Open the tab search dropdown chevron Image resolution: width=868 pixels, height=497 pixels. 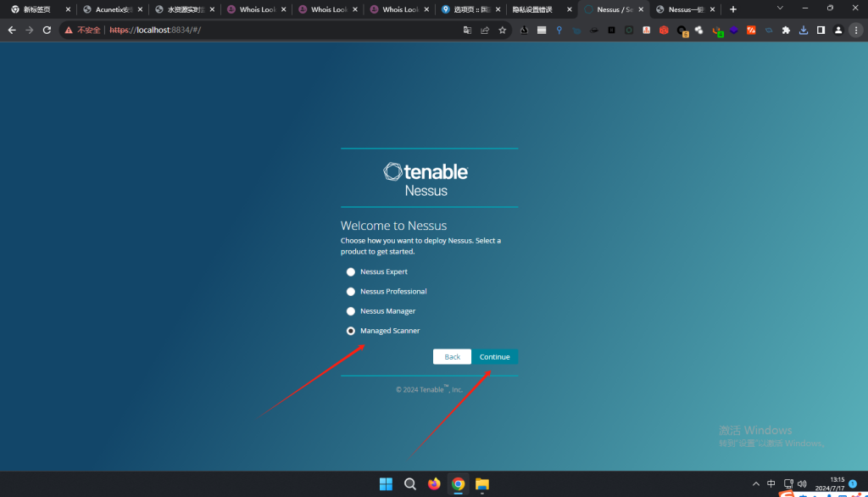780,8
